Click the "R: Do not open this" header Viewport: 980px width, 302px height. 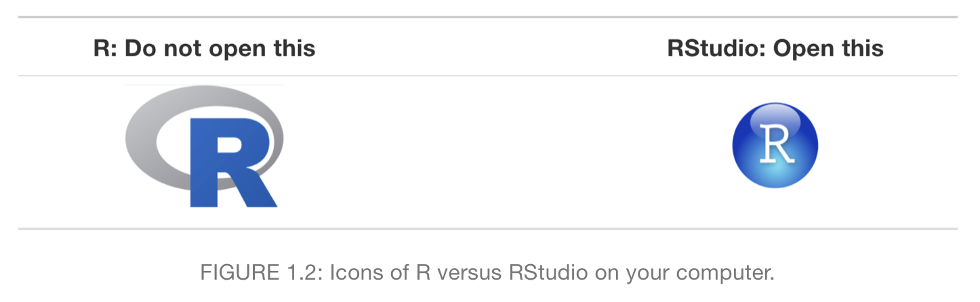pyautogui.click(x=204, y=49)
